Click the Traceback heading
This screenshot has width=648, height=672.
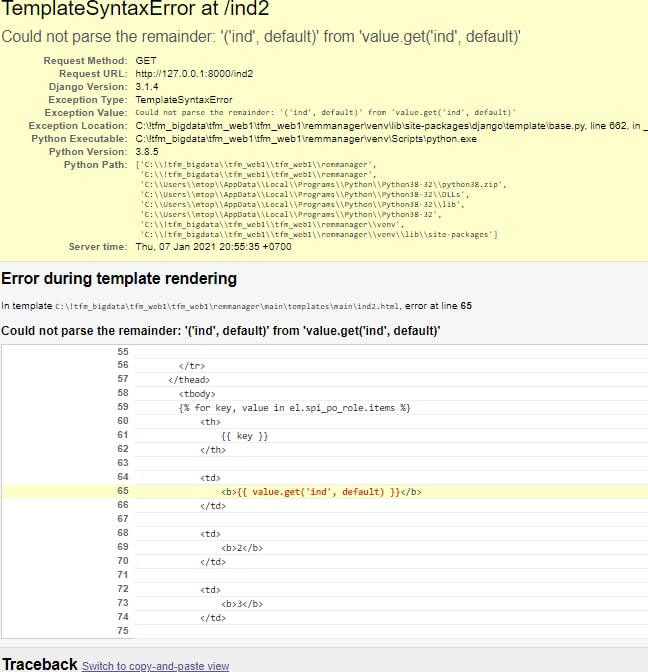coord(39,664)
